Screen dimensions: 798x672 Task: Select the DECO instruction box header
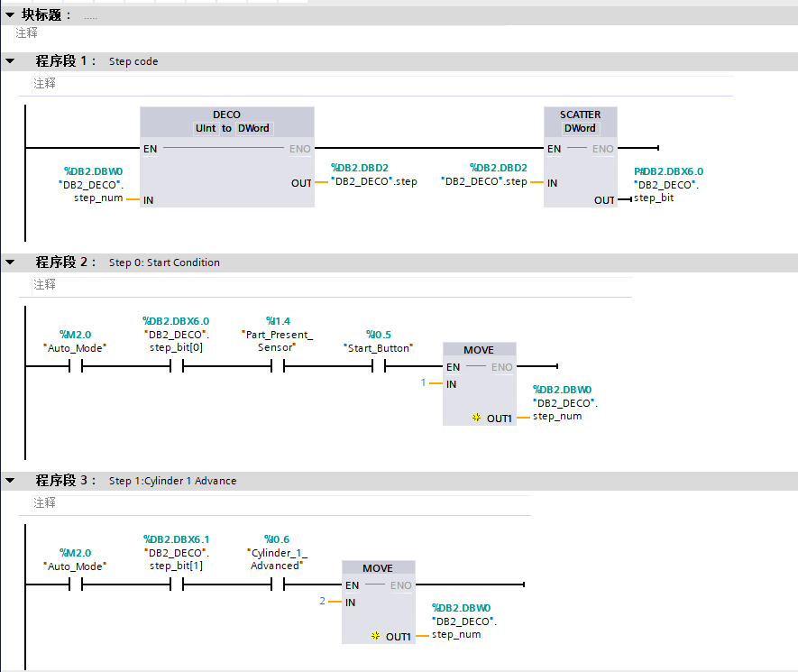pyautogui.click(x=226, y=115)
